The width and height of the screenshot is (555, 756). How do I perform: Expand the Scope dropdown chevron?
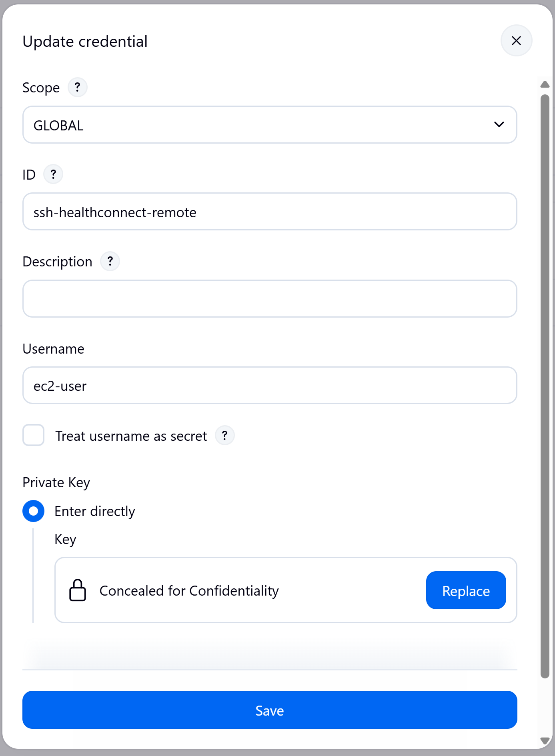coord(499,124)
